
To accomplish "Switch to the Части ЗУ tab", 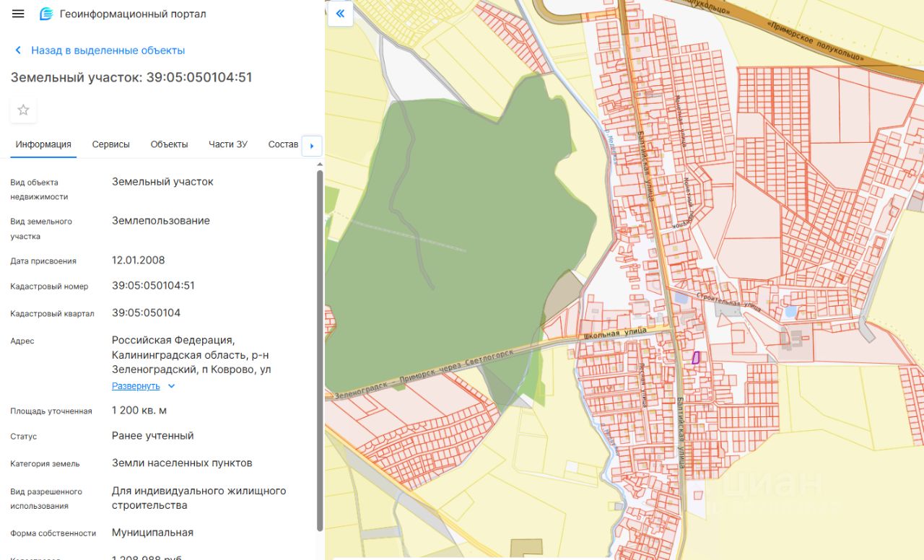I will 228,144.
